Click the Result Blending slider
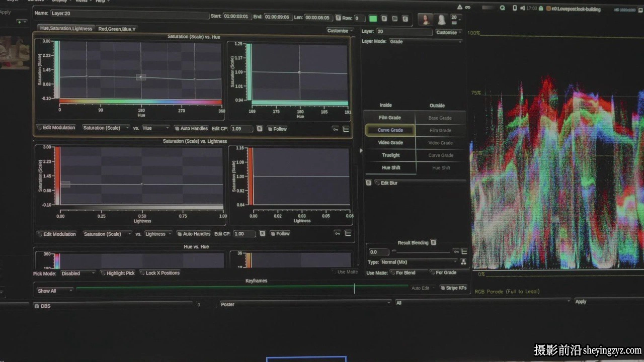 (x=421, y=252)
